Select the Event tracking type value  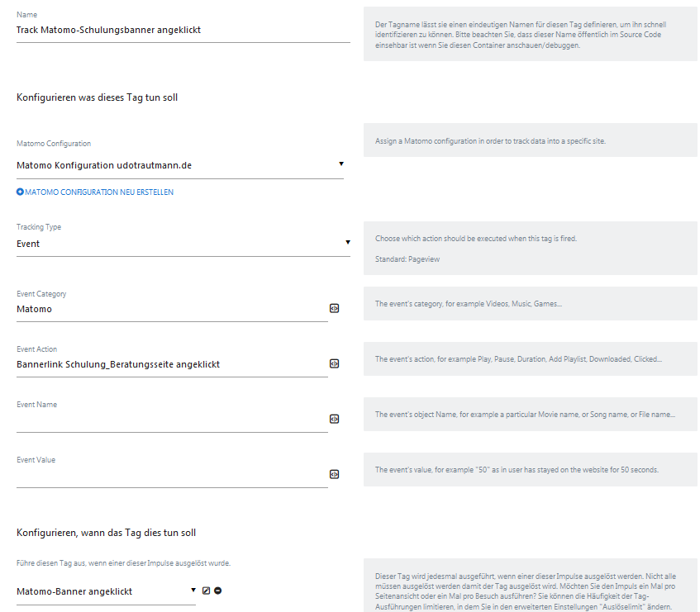(28, 244)
